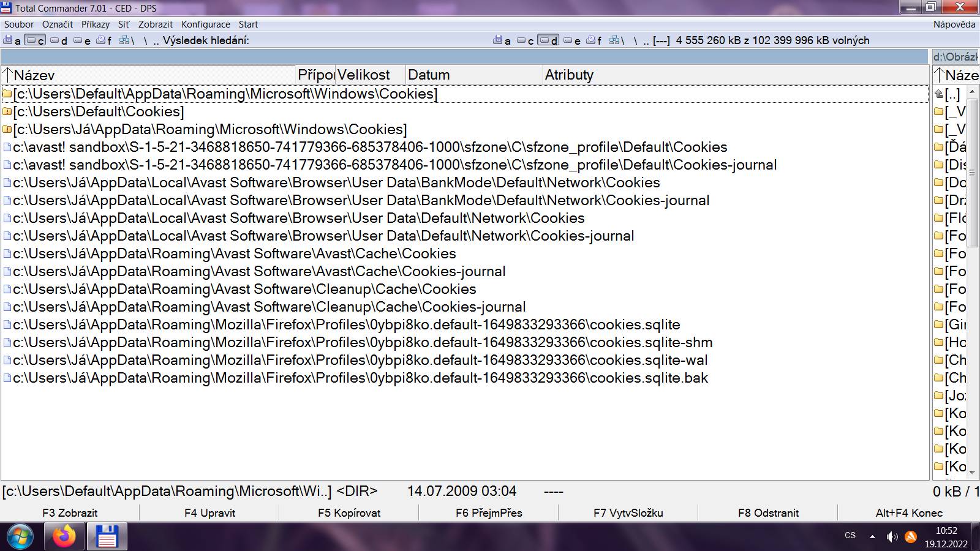Sort by Datum column header
980x551 pixels.
pos(475,75)
